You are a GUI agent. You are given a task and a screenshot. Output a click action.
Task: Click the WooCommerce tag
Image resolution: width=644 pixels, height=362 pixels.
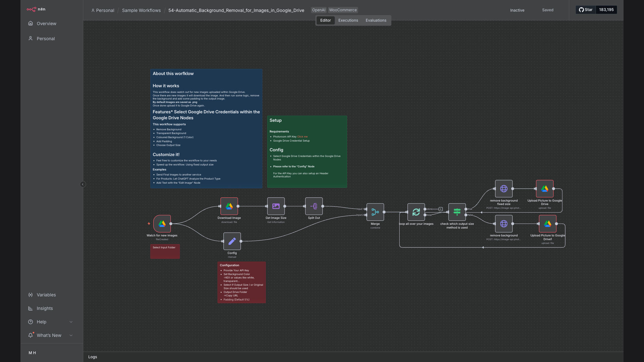(x=343, y=10)
